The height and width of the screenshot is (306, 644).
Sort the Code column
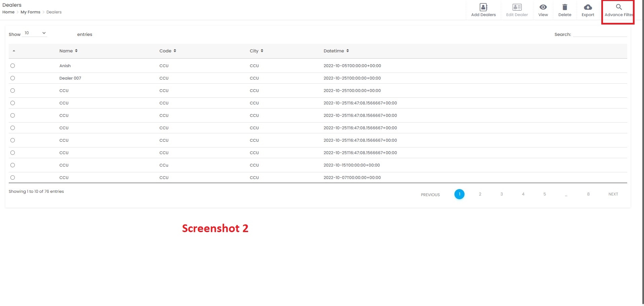tap(175, 51)
